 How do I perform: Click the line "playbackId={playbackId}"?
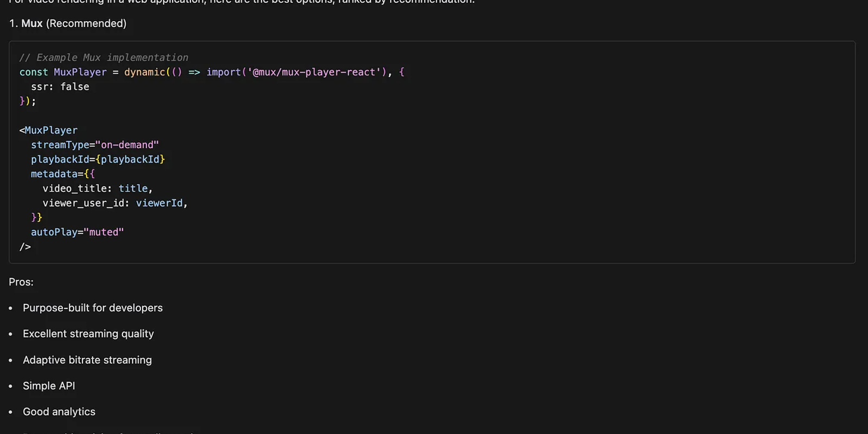pyautogui.click(x=98, y=159)
